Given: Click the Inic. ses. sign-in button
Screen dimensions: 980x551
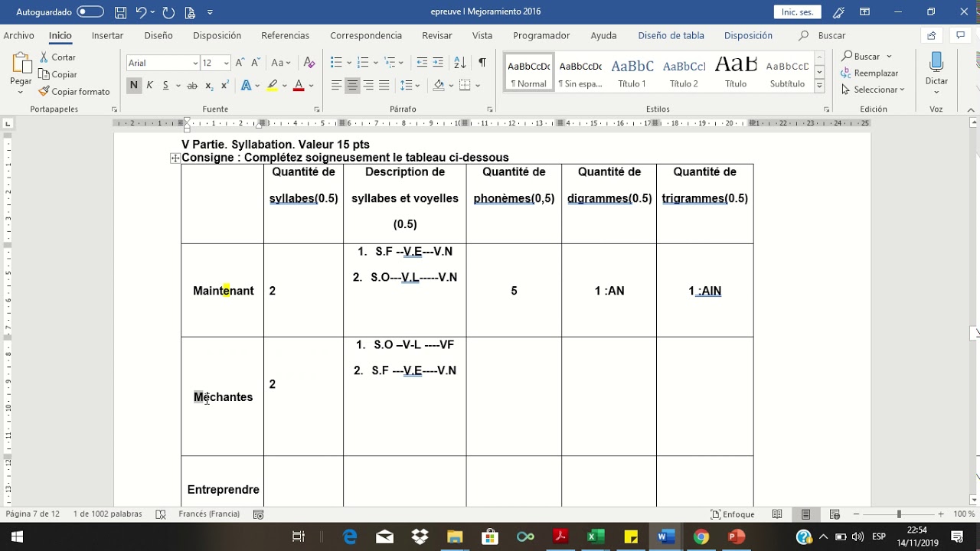Looking at the screenshot, I should tap(797, 12).
